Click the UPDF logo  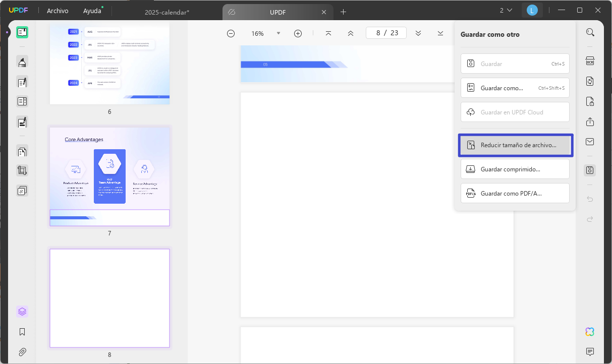(x=18, y=11)
